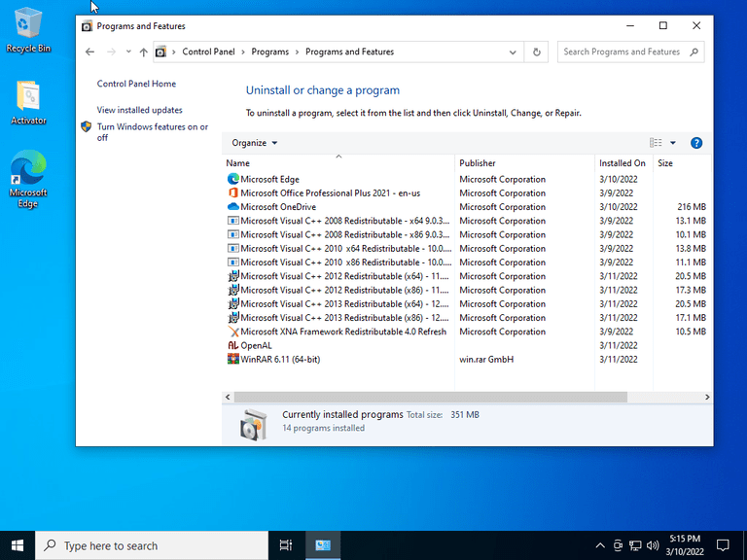Click the view layout icon in toolbar
747x560 pixels.
(656, 142)
